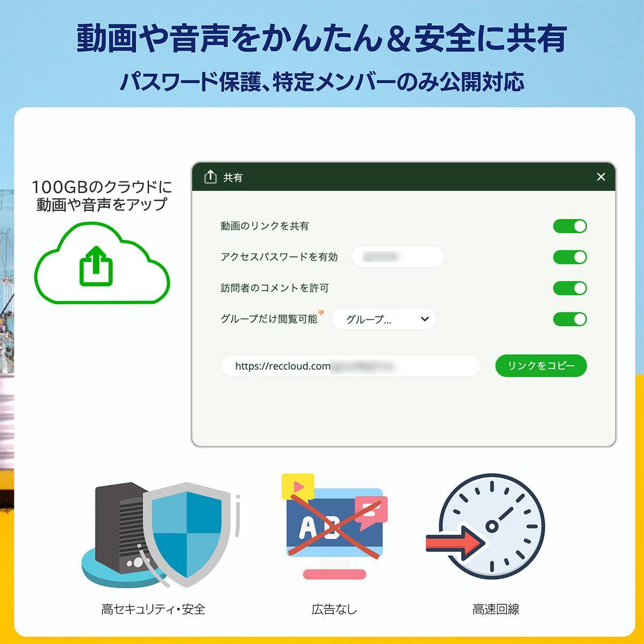Open the グループ... dropdown list
This screenshot has width=644, height=644.
coord(384,319)
